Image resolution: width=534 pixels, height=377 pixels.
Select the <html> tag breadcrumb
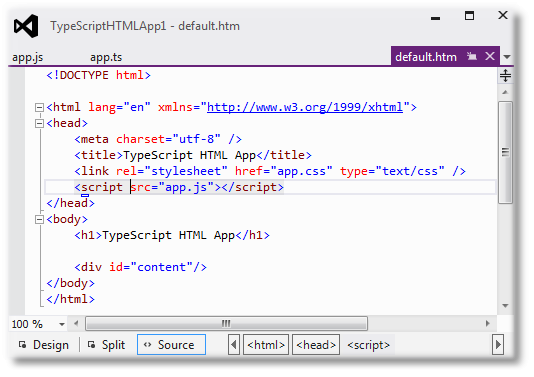click(x=266, y=345)
